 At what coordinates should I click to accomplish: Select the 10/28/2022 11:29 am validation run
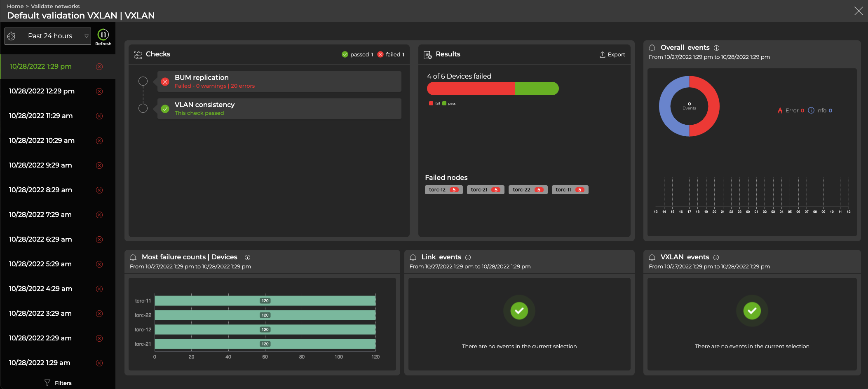pos(41,116)
